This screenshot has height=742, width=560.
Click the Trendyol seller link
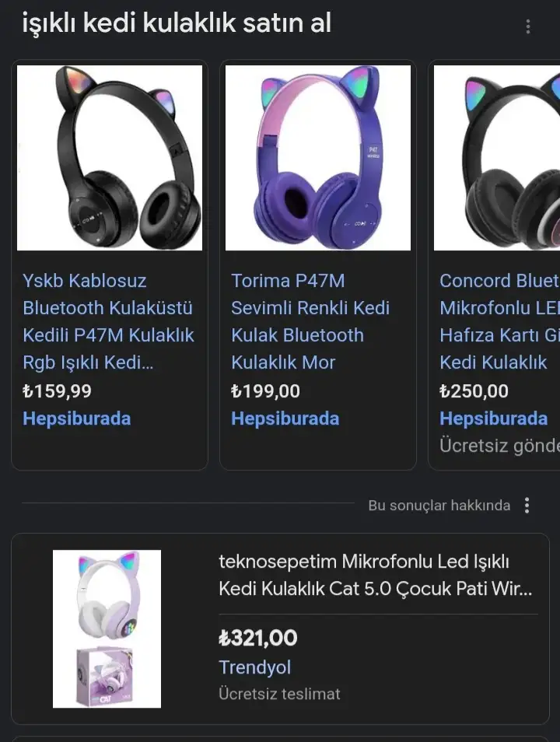[x=254, y=667]
